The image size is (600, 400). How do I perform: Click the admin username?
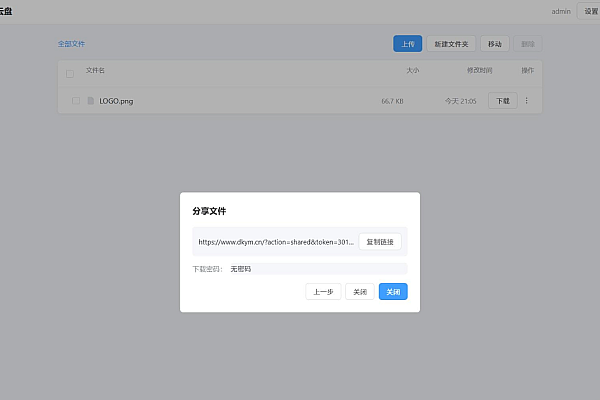tap(561, 11)
